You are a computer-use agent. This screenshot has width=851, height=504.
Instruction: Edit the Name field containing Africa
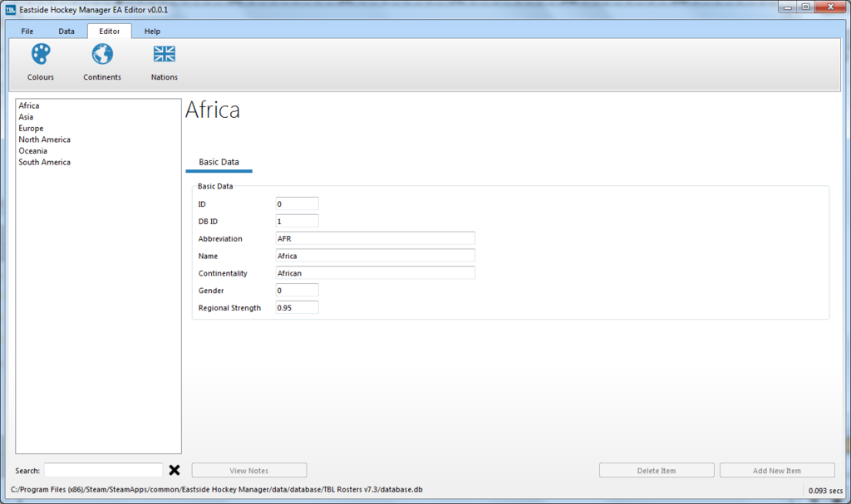375,256
